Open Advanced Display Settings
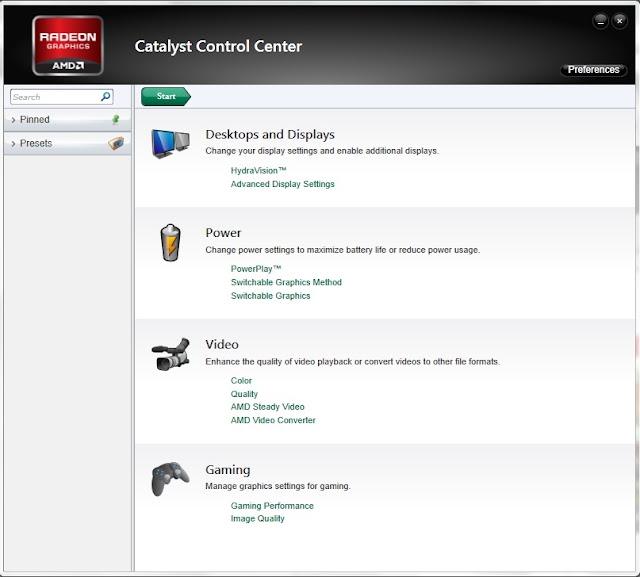Screen dimensions: 640x577 click(x=282, y=184)
